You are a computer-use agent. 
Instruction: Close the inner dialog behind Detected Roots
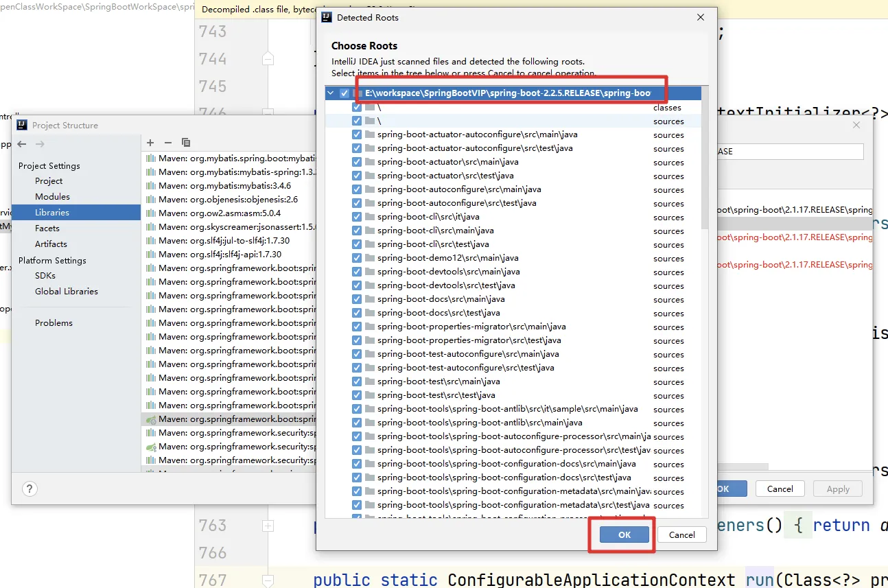(x=856, y=126)
